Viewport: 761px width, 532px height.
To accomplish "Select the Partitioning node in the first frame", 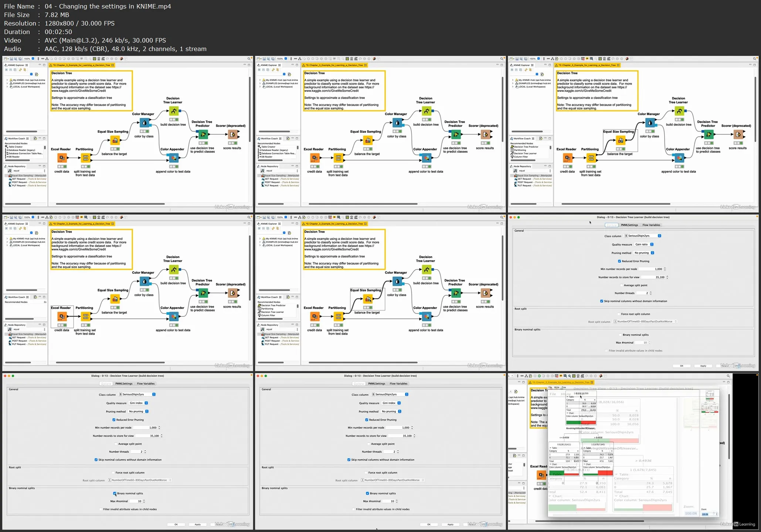I will click(x=85, y=158).
